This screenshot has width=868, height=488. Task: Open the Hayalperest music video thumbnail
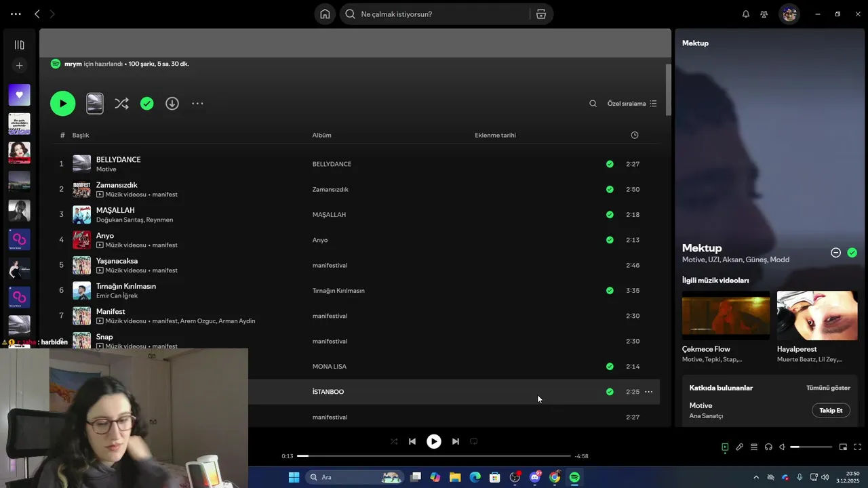click(817, 315)
